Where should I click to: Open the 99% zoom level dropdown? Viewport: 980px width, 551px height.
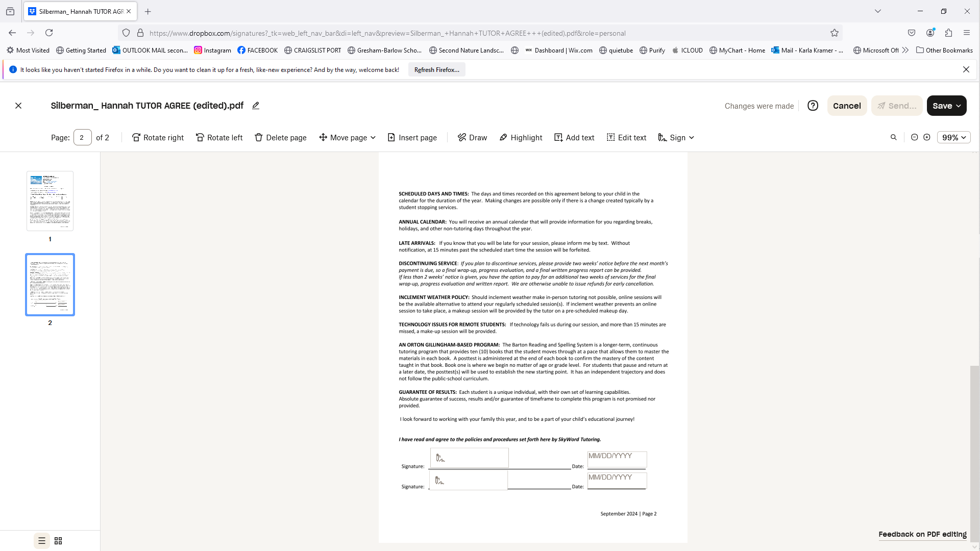point(953,138)
